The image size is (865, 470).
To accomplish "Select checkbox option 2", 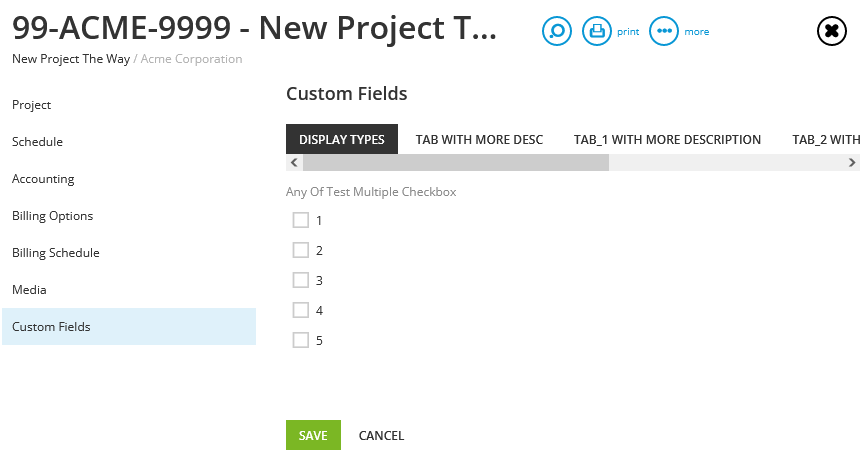I will [301, 250].
